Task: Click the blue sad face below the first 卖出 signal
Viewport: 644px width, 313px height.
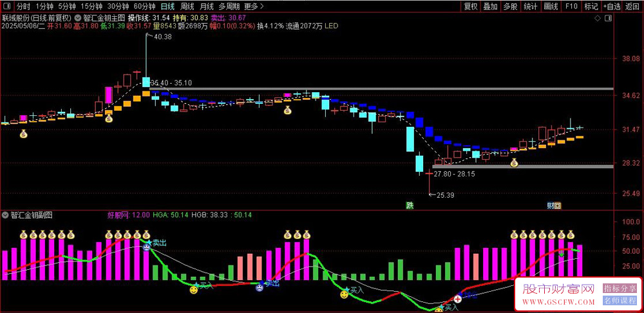Action: point(147,248)
